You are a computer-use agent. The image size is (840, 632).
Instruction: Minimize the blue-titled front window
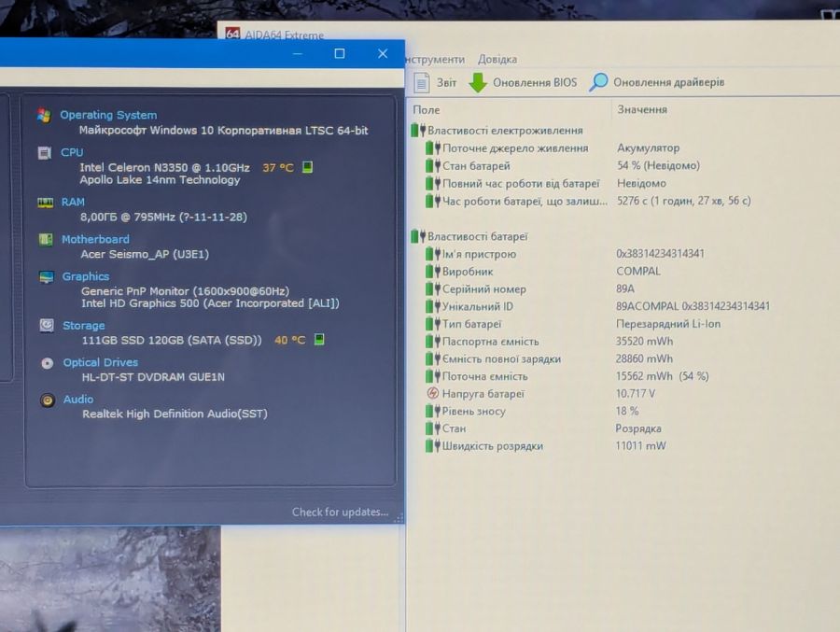[298, 53]
